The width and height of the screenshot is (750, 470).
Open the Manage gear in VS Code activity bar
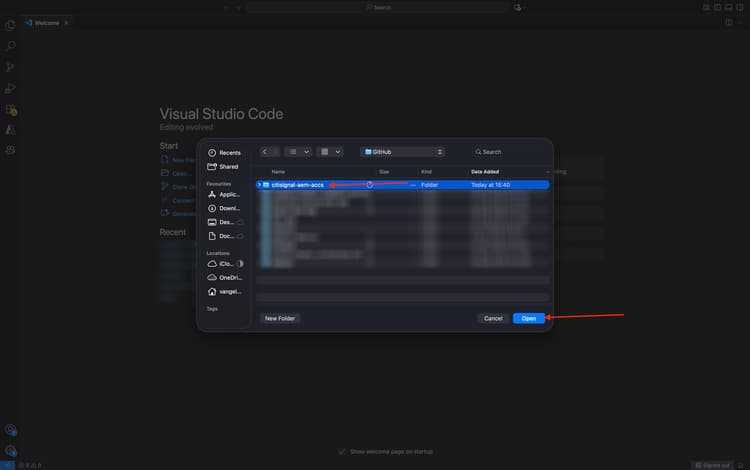(11, 450)
